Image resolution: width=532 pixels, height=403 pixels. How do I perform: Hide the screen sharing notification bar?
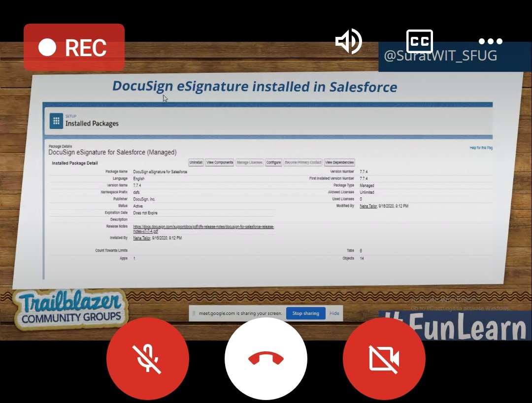point(334,313)
